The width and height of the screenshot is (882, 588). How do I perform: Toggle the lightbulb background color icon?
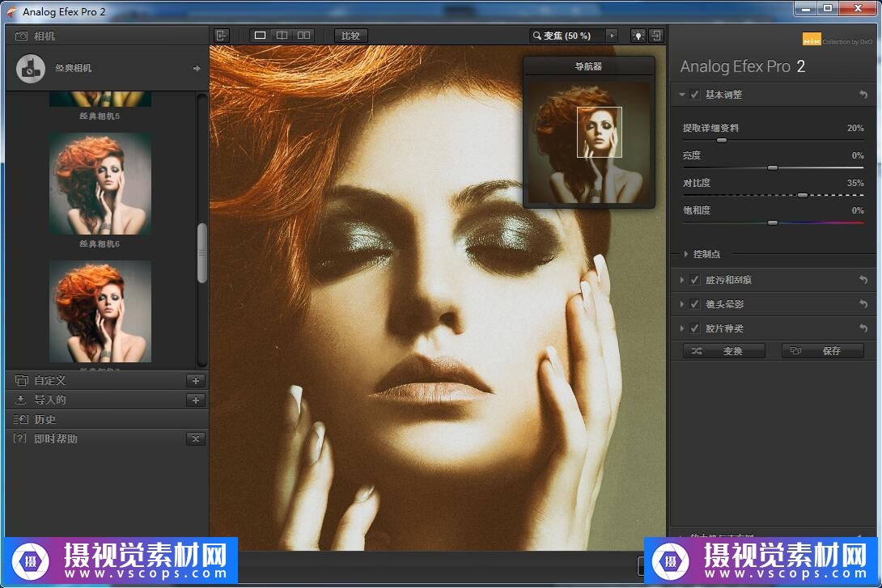[x=638, y=36]
